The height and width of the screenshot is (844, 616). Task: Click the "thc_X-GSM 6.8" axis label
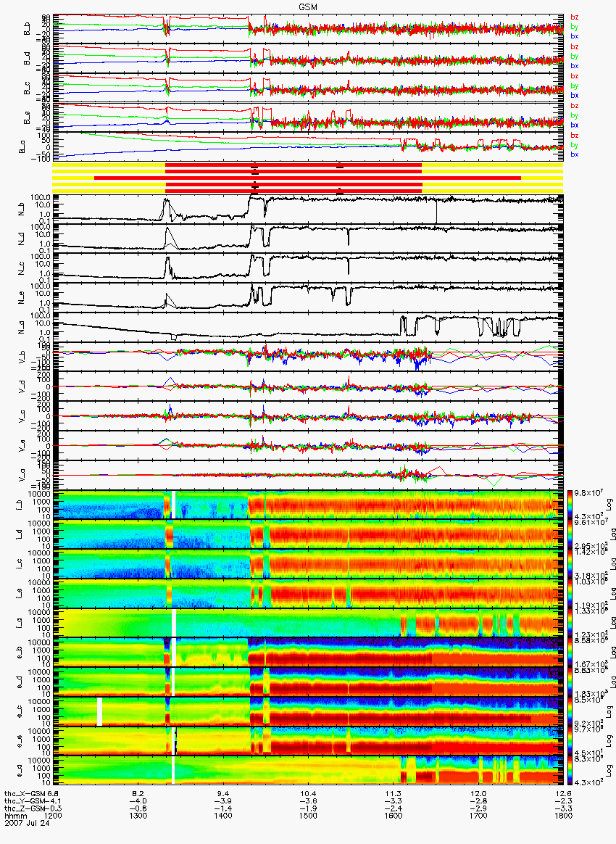pyautogui.click(x=31, y=794)
